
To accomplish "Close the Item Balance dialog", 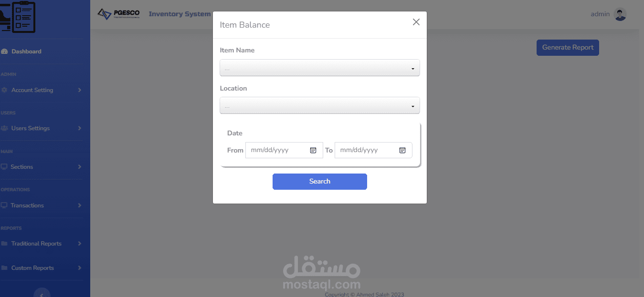I will pos(416,22).
